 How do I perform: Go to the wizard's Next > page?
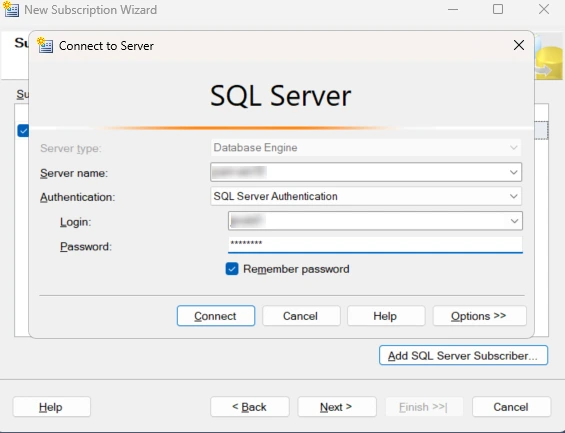337,407
